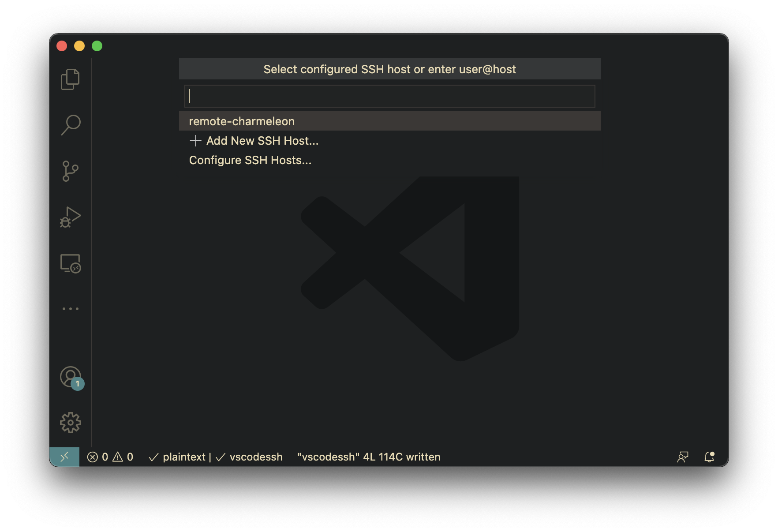Screen dimensions: 778x532
Task: Select Configure SSH Hosts option
Action: [x=250, y=160]
